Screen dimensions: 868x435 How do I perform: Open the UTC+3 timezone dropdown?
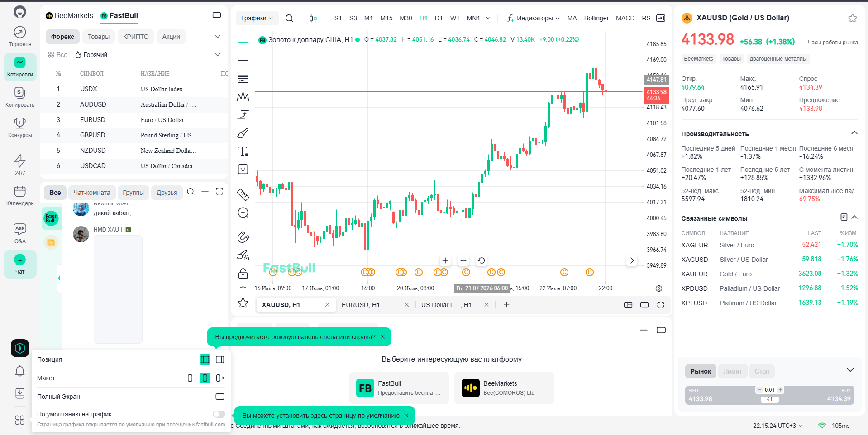(x=778, y=426)
